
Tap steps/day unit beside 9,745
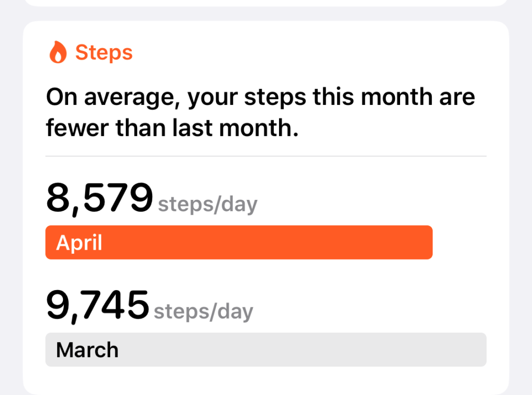click(204, 311)
